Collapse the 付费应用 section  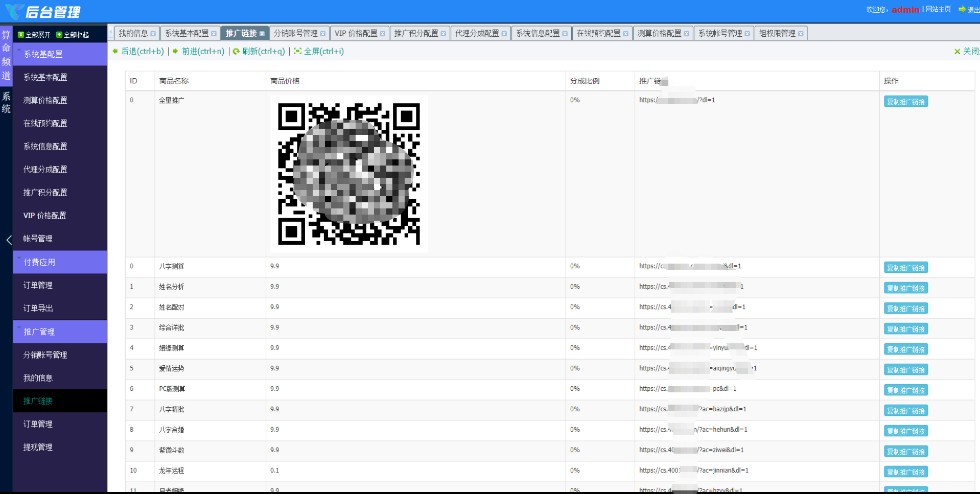[60, 262]
